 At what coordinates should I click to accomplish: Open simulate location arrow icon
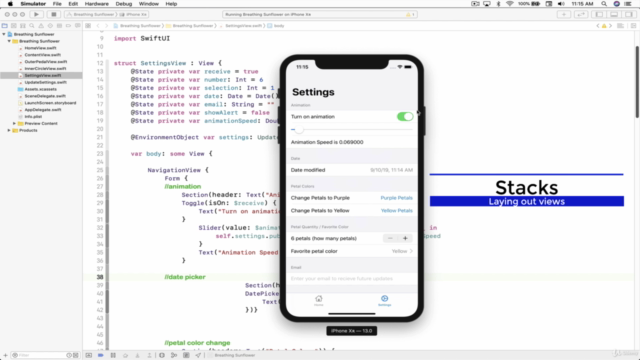coord(198,355)
